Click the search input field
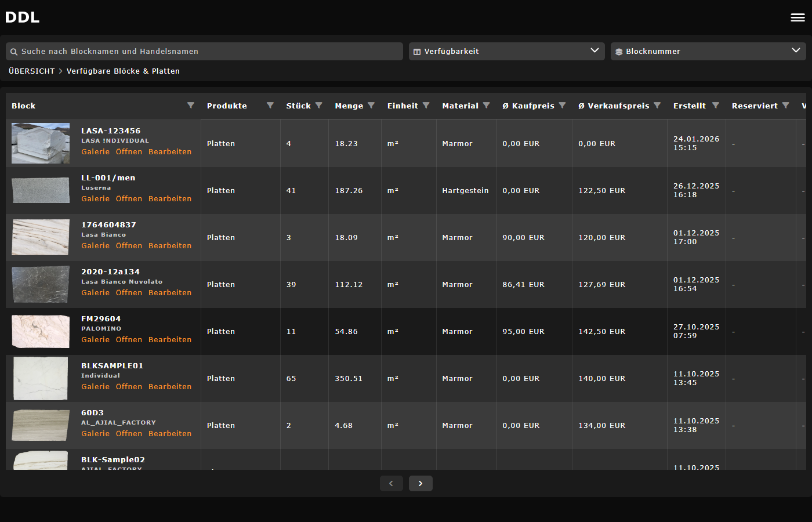The image size is (812, 522). (x=203, y=51)
